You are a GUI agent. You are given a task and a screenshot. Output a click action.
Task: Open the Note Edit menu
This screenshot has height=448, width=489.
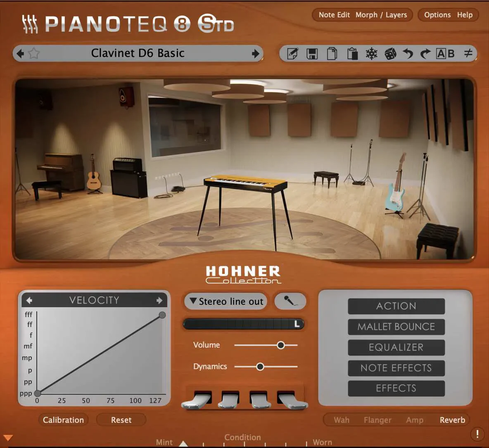pos(334,15)
